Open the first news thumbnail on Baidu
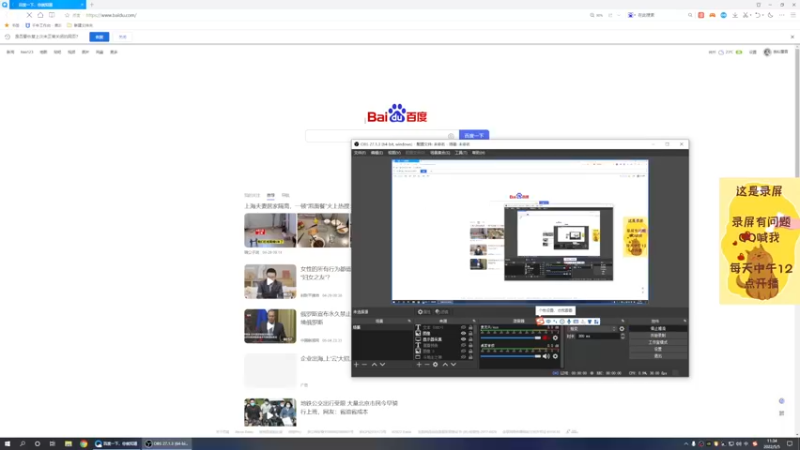The image size is (800, 450). coord(270,231)
